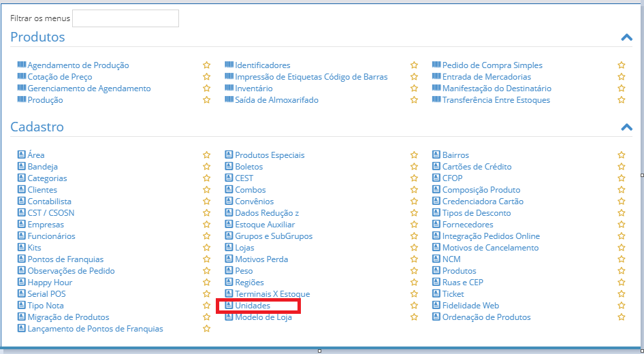
Task: Open Motivos de Cancelamento
Action: pyautogui.click(x=490, y=248)
